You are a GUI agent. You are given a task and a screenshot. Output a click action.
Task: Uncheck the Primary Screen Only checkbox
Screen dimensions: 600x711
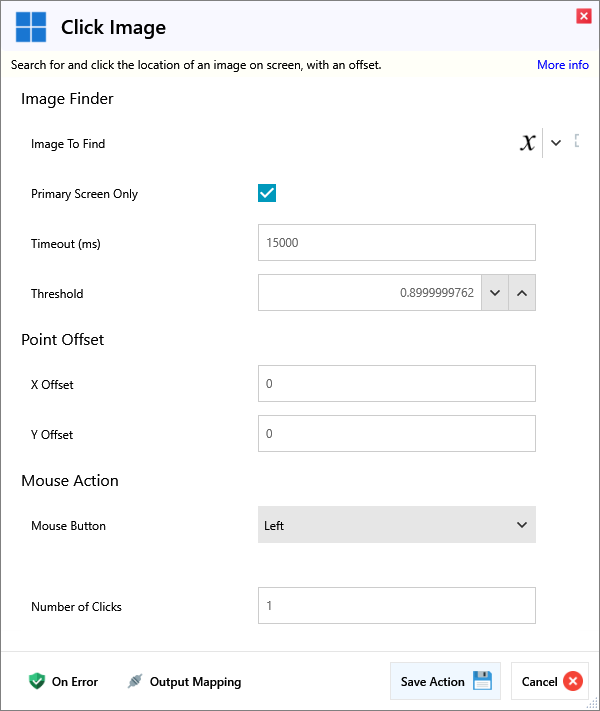[267, 193]
